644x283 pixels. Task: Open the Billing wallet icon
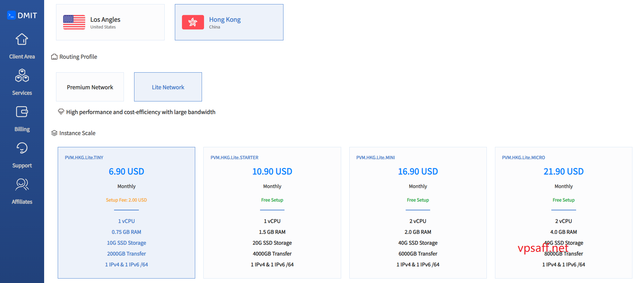[x=22, y=112]
